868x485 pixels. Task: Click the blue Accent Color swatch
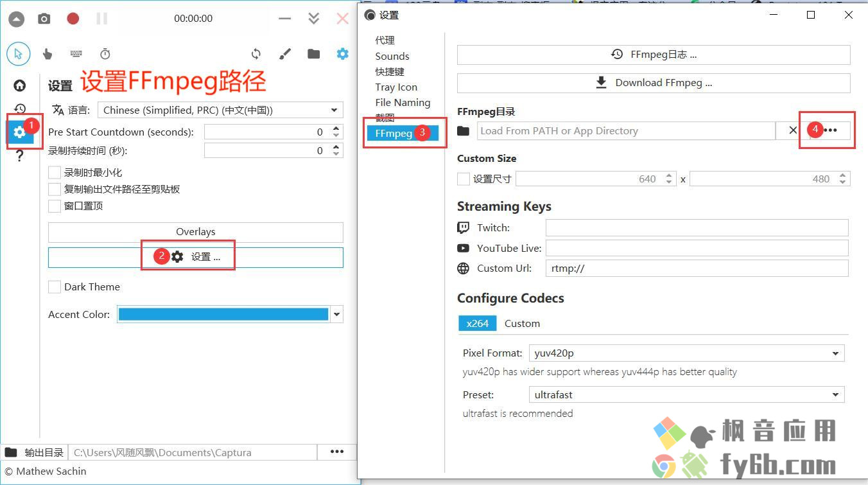223,314
